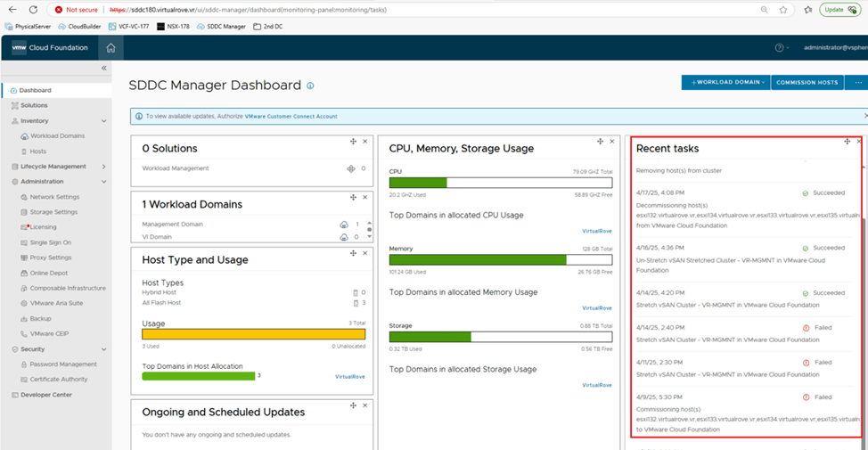Collapse the Inventory section chevron
Screen dimensions: 868x450
coord(103,121)
